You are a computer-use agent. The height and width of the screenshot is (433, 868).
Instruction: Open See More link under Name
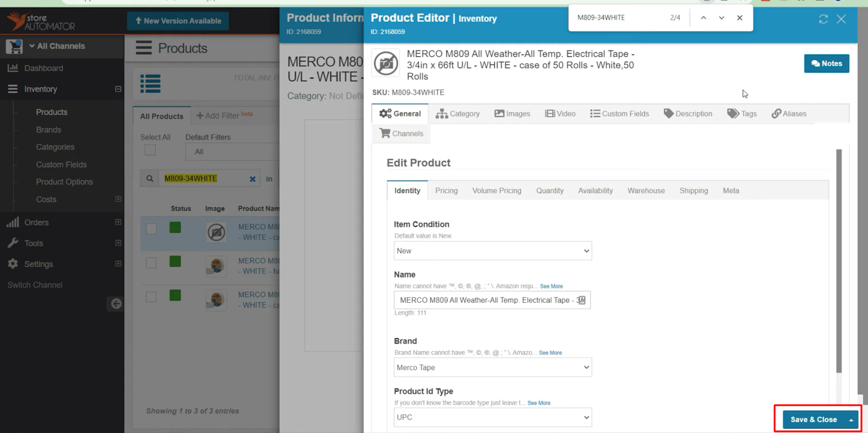click(x=551, y=286)
